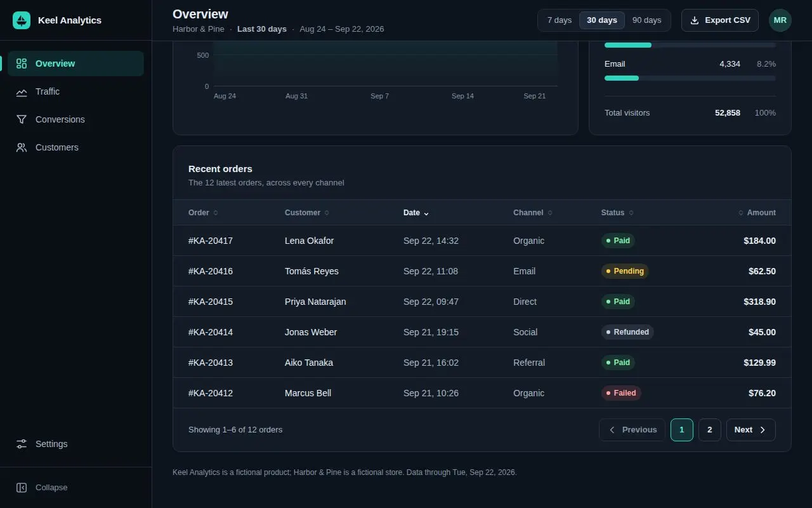Toggle the Date column sort arrow
This screenshot has width=812, height=508.
tap(426, 213)
